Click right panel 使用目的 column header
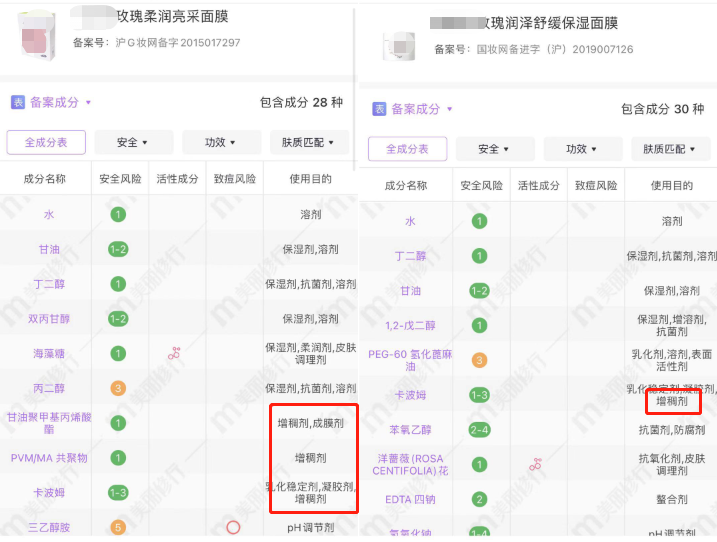 pyautogui.click(x=672, y=185)
